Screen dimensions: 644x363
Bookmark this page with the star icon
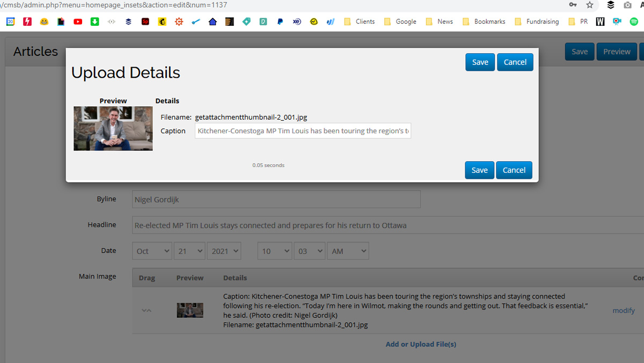coord(590,5)
